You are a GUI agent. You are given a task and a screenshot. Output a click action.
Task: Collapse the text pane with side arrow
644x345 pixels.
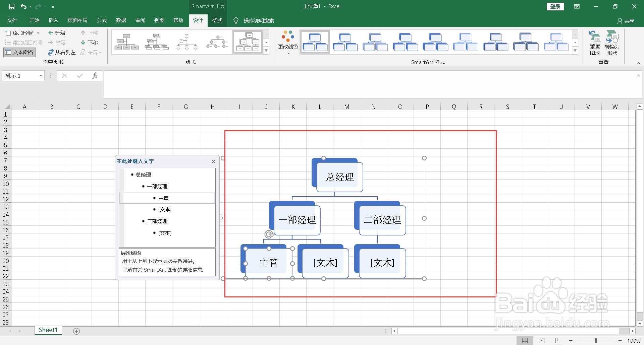222,218
